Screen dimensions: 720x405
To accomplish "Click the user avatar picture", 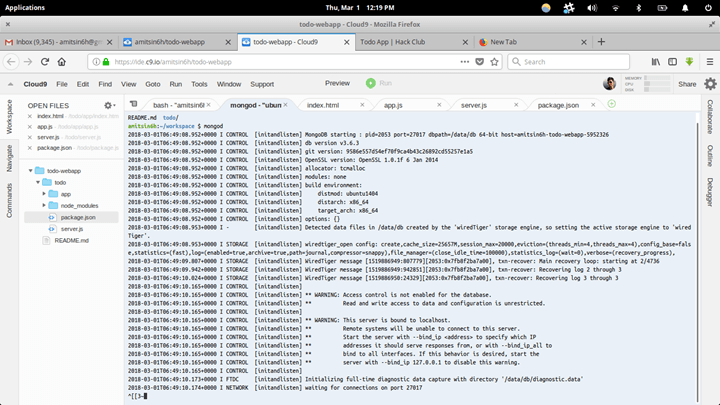I will click(x=609, y=84).
